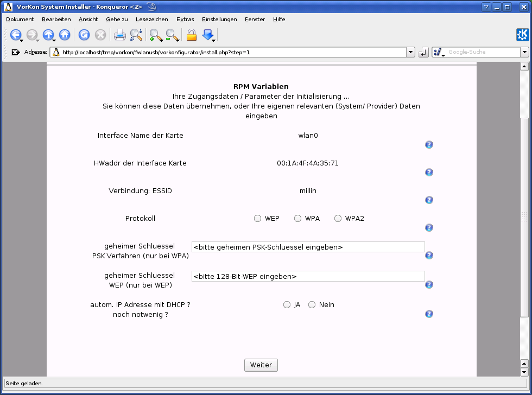Click the penguin icon in the title bar
Image resolution: width=532 pixels, height=395 pixels.
tap(8, 7)
